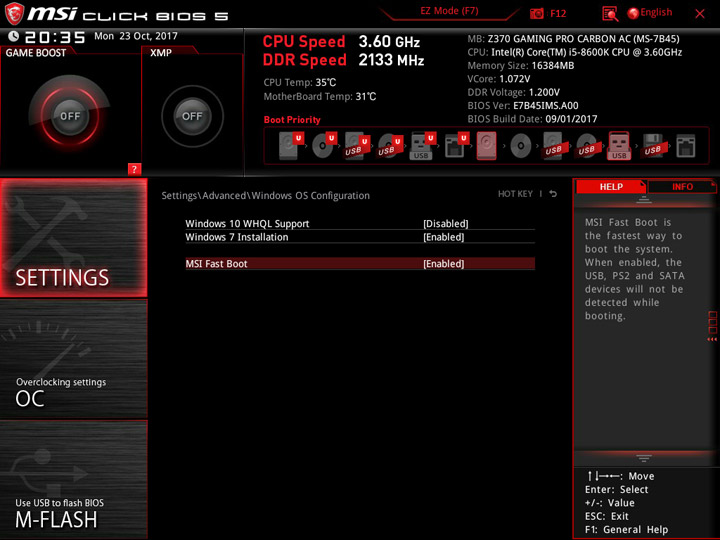Click the back arrow next to HOT KEY
720x540 pixels.
click(x=553, y=194)
